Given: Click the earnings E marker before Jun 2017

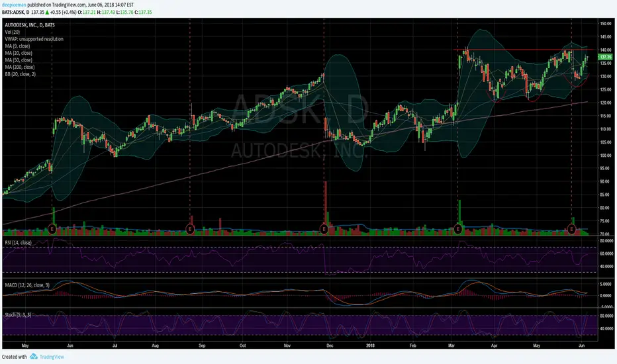Looking at the screenshot, I should pos(52,228).
